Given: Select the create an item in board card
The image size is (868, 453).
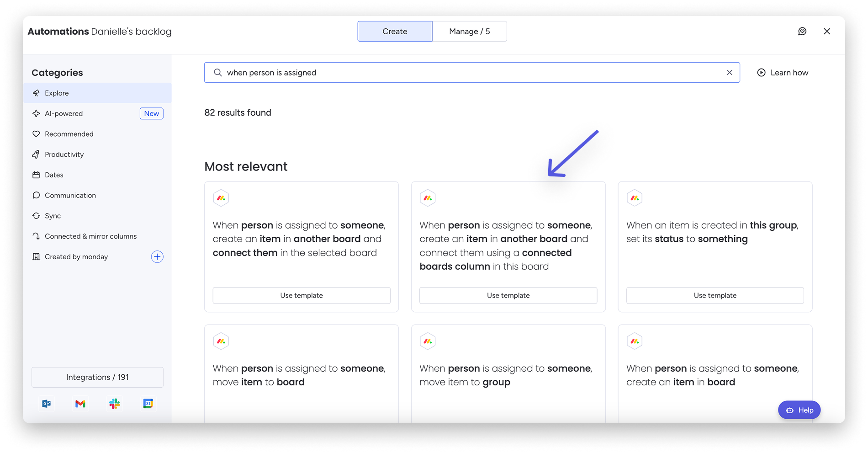Looking at the screenshot, I should click(715, 374).
